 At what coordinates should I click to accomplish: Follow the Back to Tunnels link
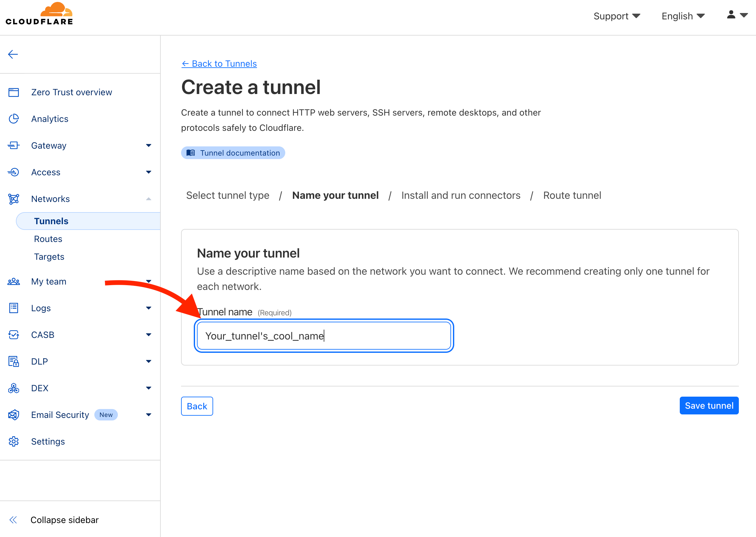click(219, 64)
